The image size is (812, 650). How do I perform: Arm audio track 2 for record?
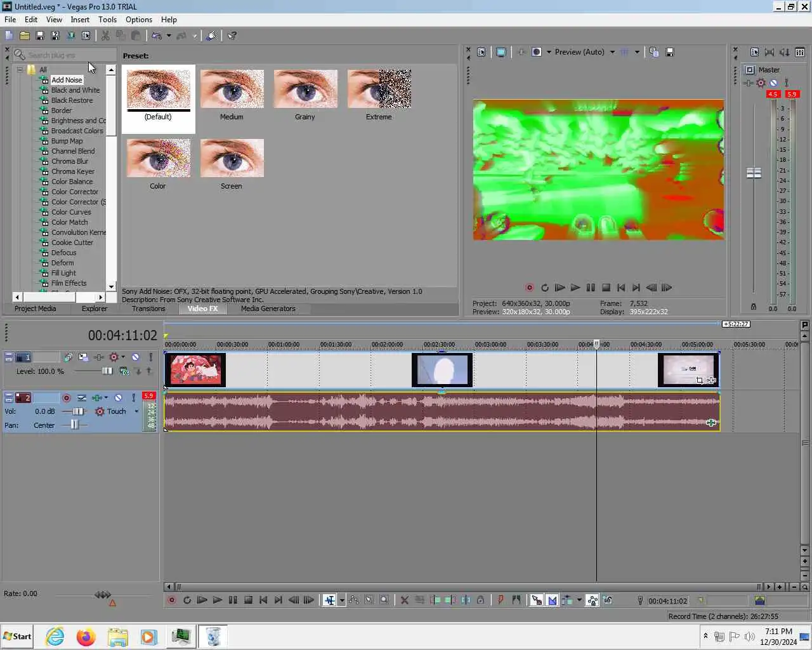(x=67, y=398)
